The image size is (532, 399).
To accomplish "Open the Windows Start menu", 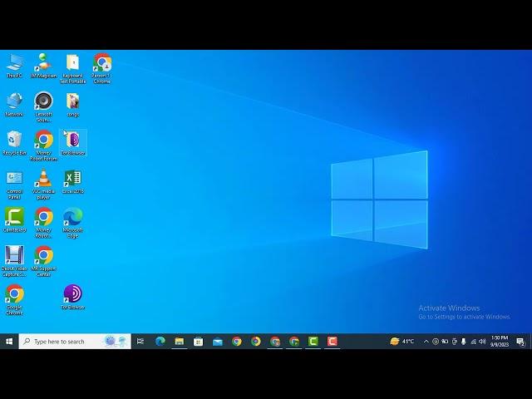I will click(9, 342).
